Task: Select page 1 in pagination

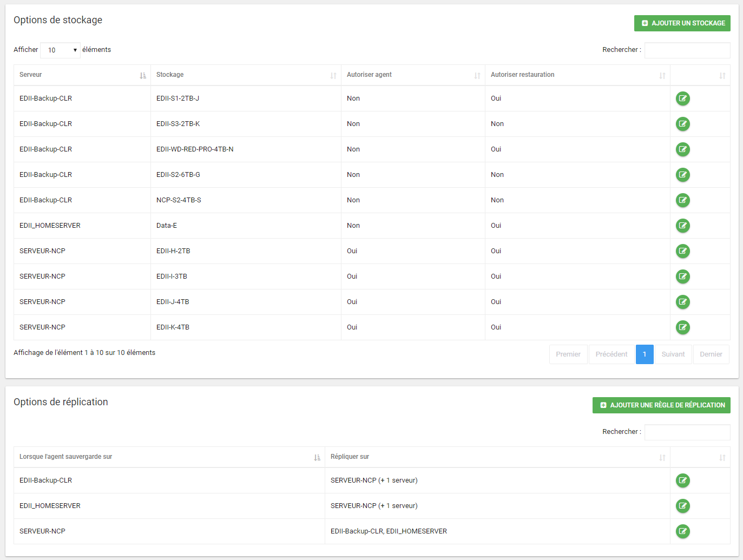Action: [645, 354]
